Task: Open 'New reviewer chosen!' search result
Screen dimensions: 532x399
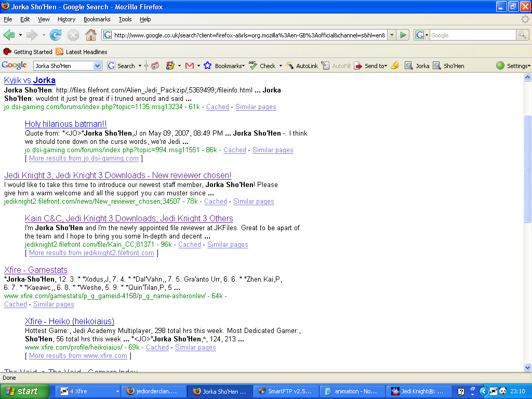Action: tap(118, 176)
